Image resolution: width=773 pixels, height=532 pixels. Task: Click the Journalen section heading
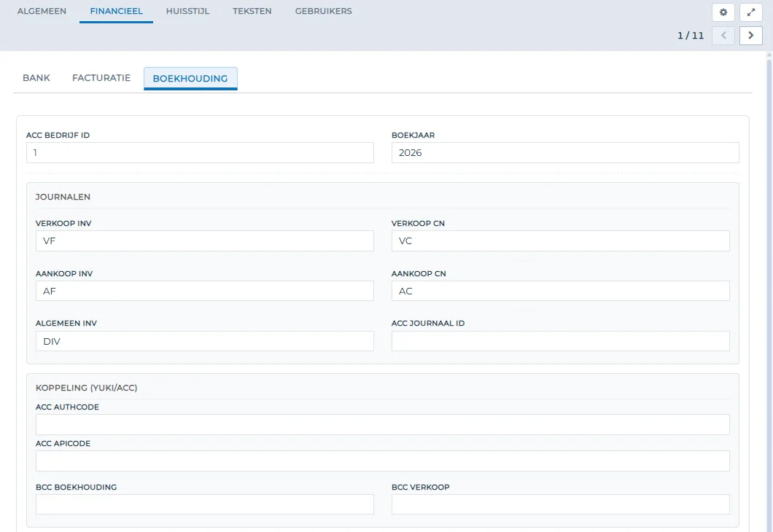tap(63, 197)
